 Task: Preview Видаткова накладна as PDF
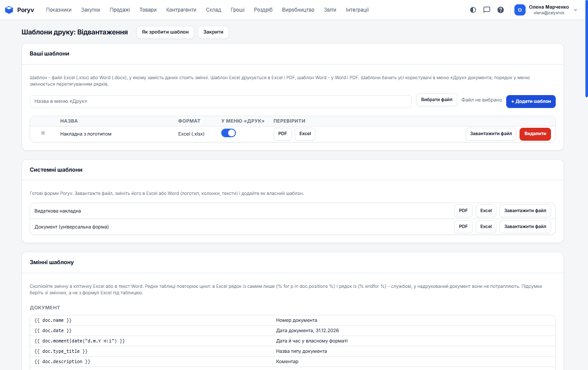pos(463,211)
